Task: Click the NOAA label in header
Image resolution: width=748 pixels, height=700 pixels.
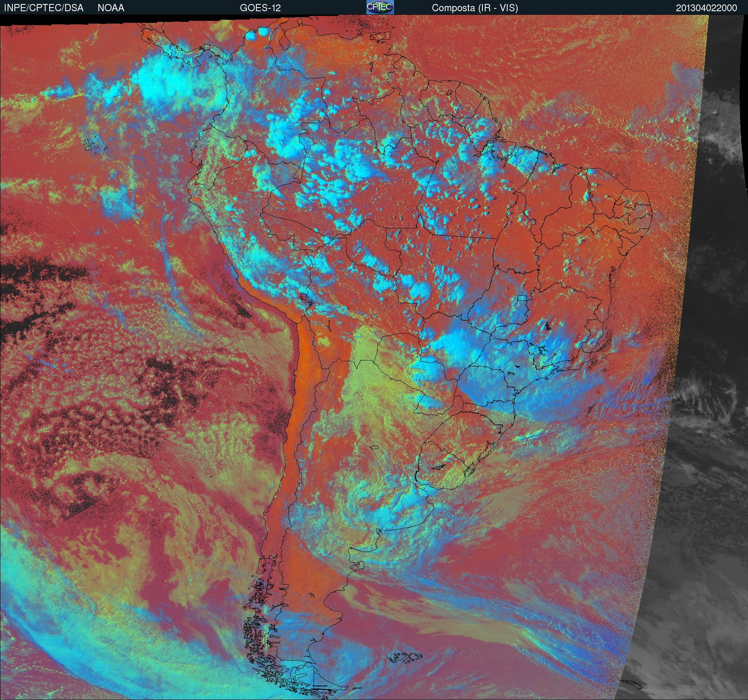Action: click(111, 8)
